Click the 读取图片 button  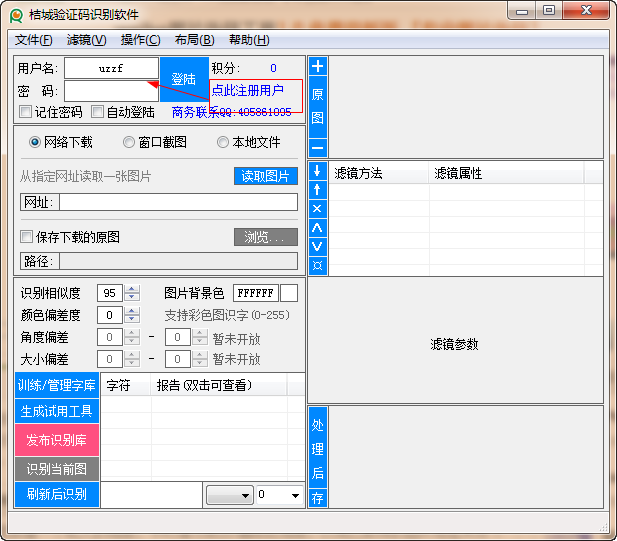(266, 176)
